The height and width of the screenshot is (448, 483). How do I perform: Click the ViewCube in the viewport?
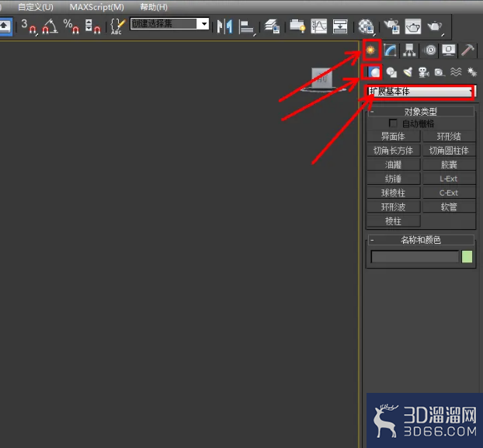pos(322,79)
